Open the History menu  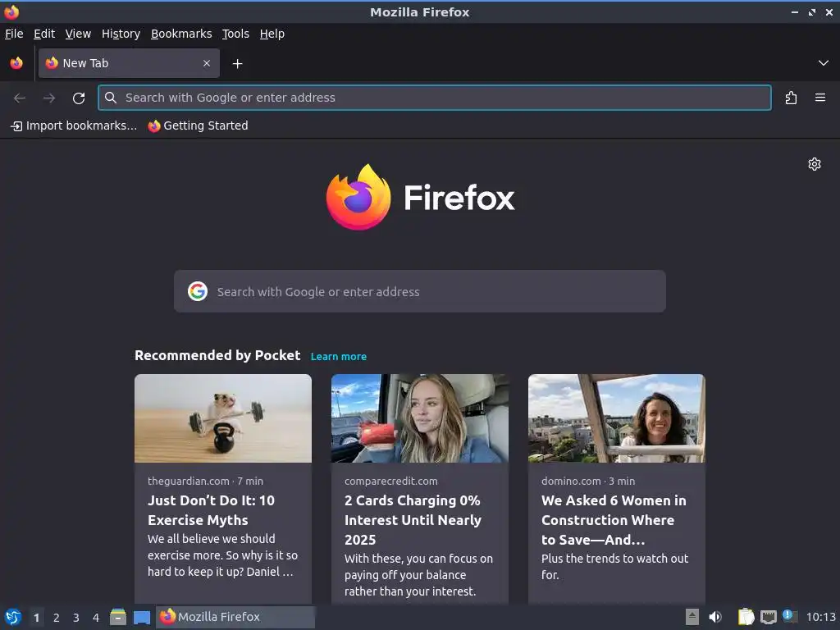[x=121, y=34]
